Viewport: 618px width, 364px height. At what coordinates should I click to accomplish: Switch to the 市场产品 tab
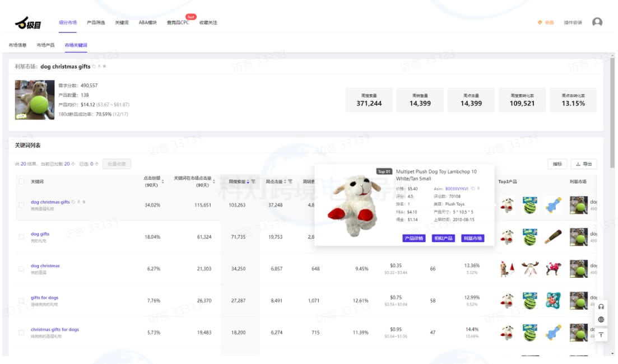(45, 45)
